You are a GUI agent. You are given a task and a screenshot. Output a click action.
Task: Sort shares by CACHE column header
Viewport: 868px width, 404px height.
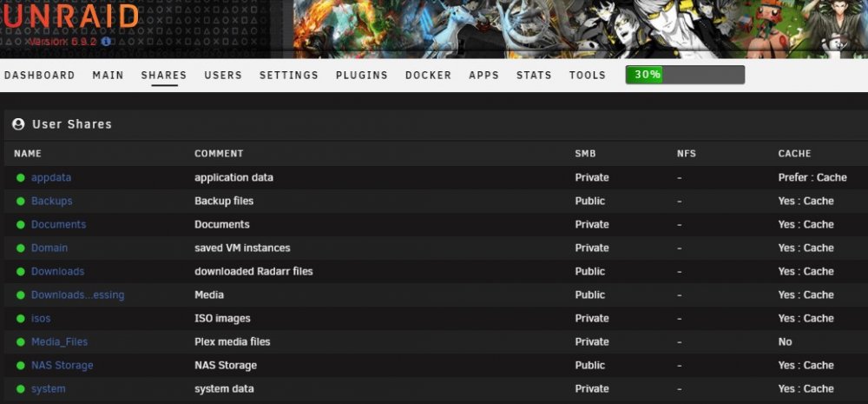click(794, 154)
